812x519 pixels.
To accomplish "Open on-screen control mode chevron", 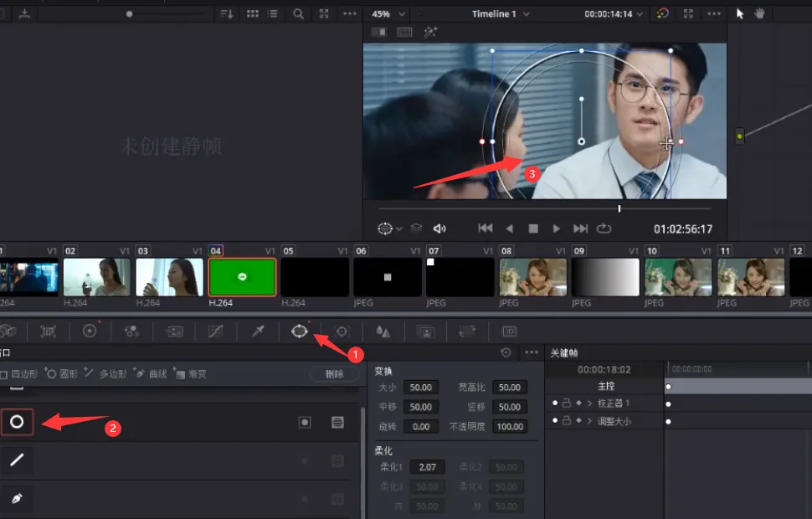I will [x=399, y=229].
